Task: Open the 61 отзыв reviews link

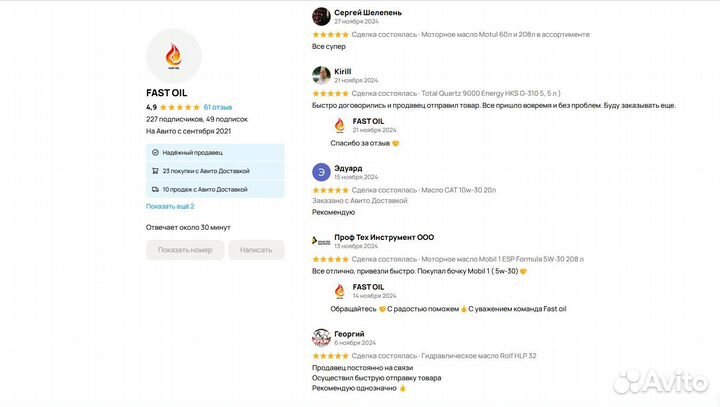Action: click(x=218, y=107)
